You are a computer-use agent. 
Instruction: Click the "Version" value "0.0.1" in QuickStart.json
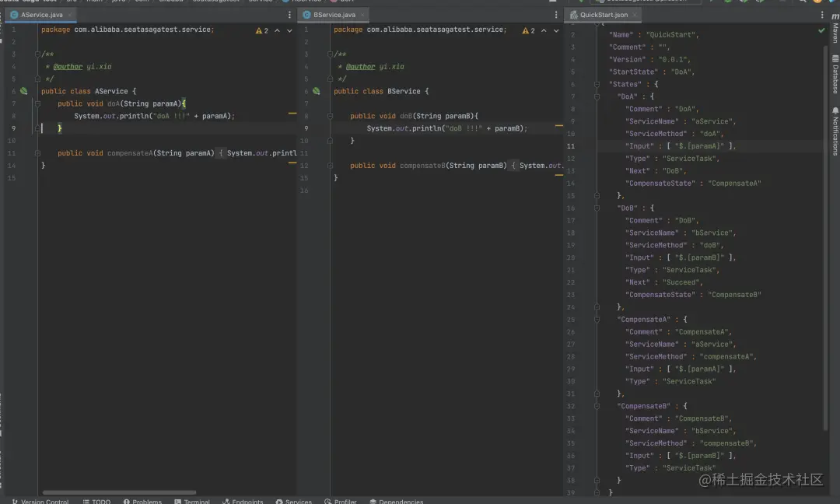pos(674,59)
